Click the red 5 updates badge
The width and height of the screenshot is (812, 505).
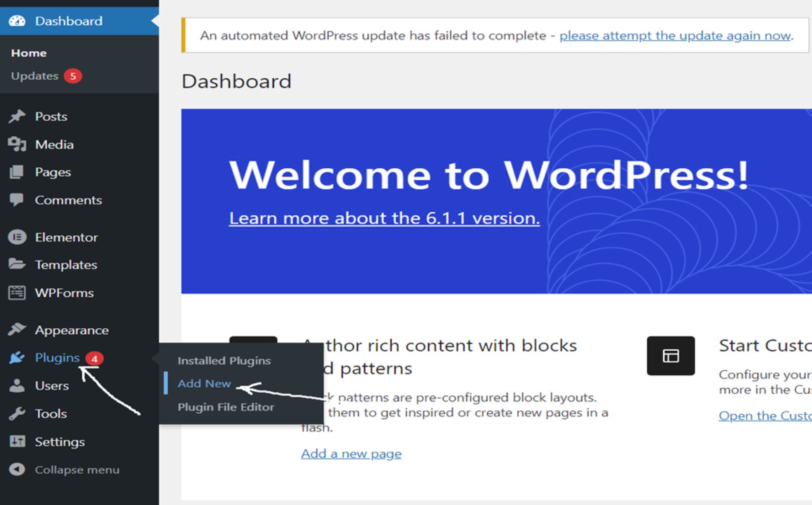(x=73, y=76)
